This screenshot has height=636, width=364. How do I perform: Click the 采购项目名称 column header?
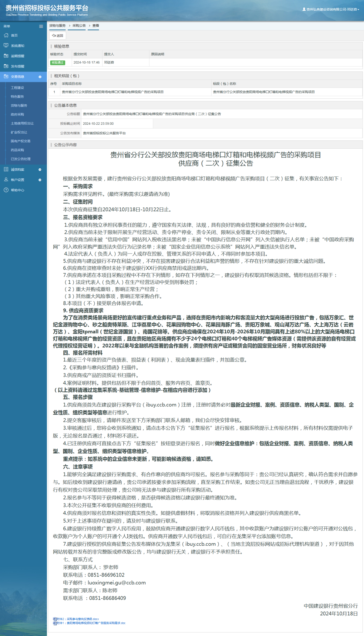tap(72, 84)
